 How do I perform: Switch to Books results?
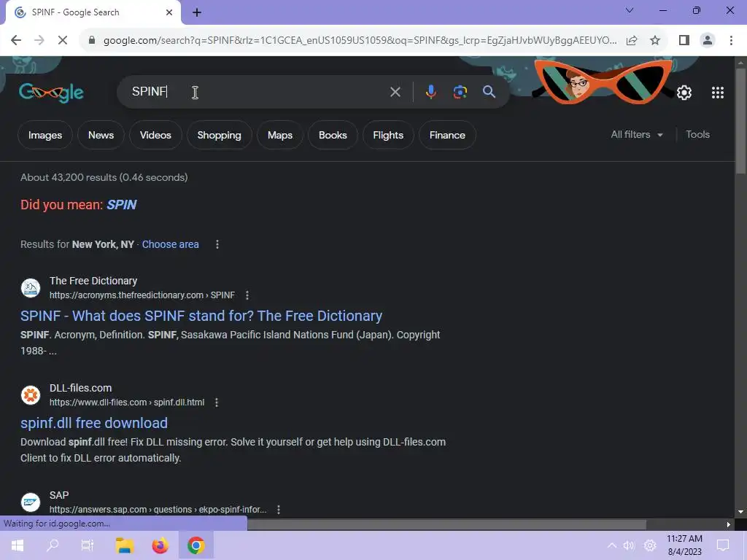click(x=333, y=135)
